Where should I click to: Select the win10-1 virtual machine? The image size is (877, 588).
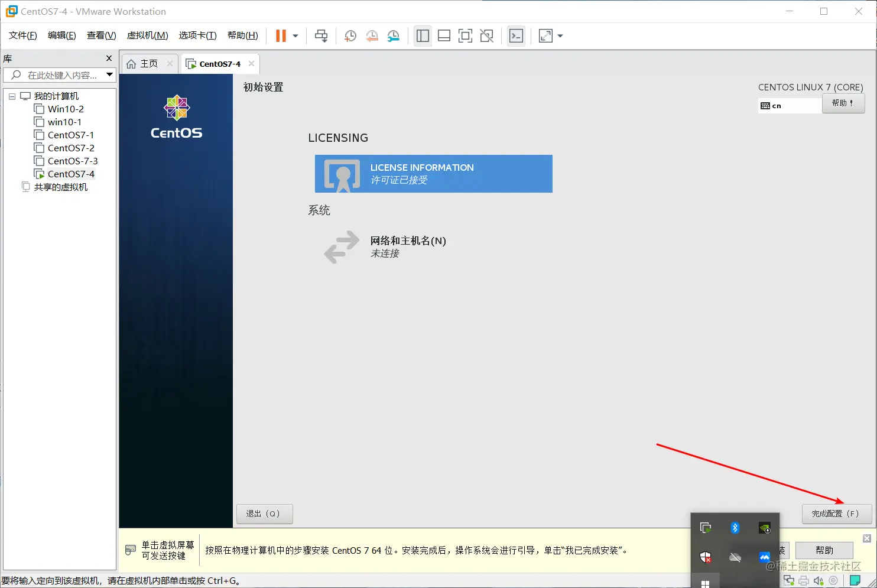64,122
